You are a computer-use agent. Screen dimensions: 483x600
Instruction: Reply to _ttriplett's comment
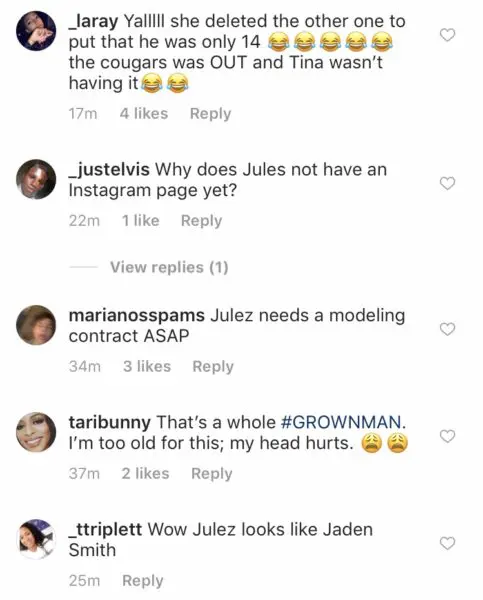click(143, 580)
